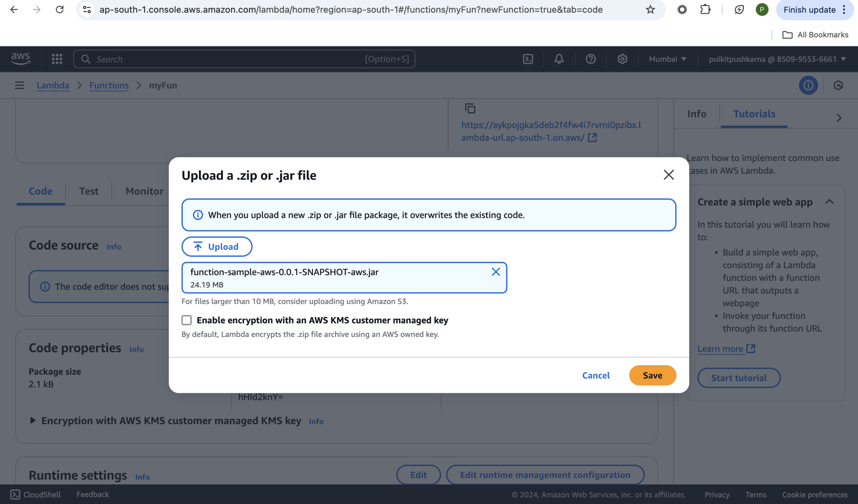Remove the selected jar file with X

(x=496, y=272)
